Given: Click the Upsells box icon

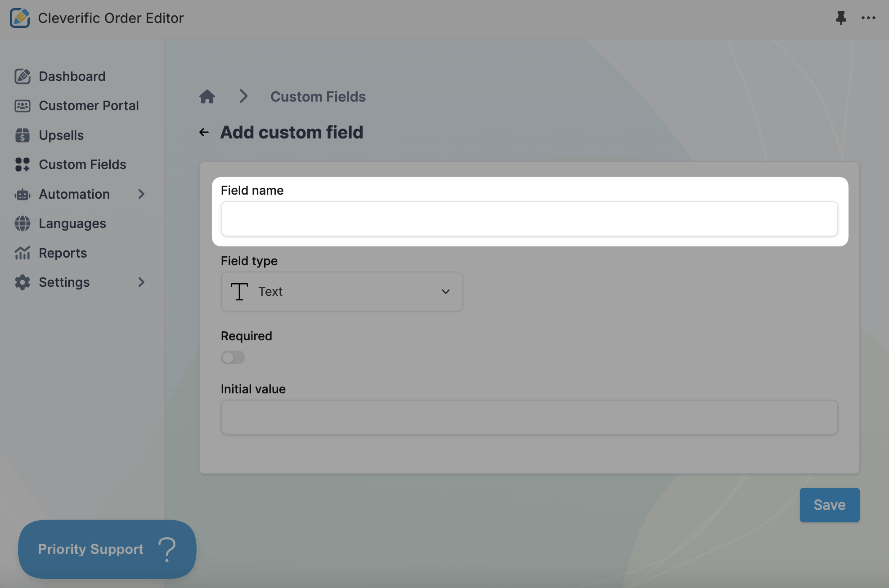Looking at the screenshot, I should tap(22, 135).
